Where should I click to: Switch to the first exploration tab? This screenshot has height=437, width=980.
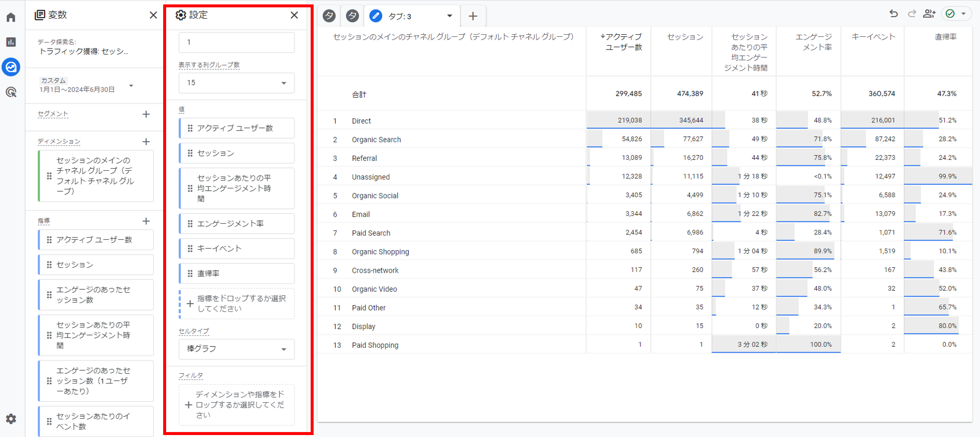[x=329, y=16]
